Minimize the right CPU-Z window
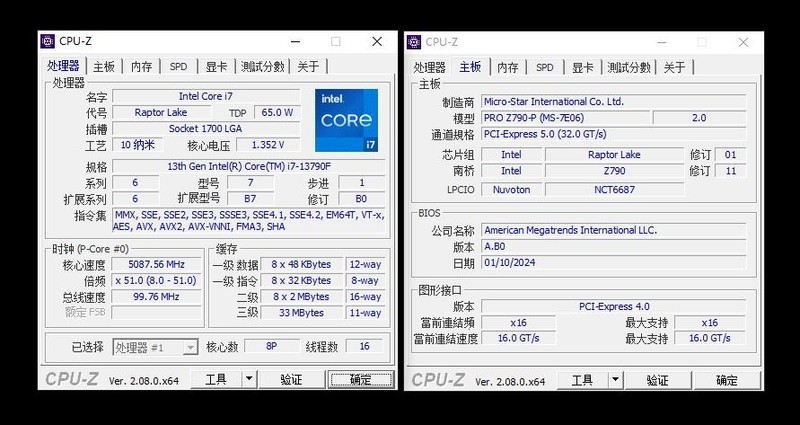 pyautogui.click(x=662, y=42)
